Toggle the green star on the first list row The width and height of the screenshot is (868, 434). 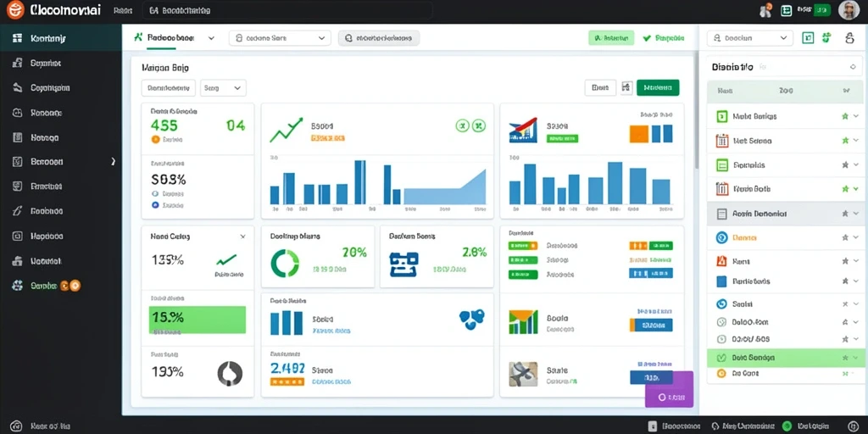point(845,116)
